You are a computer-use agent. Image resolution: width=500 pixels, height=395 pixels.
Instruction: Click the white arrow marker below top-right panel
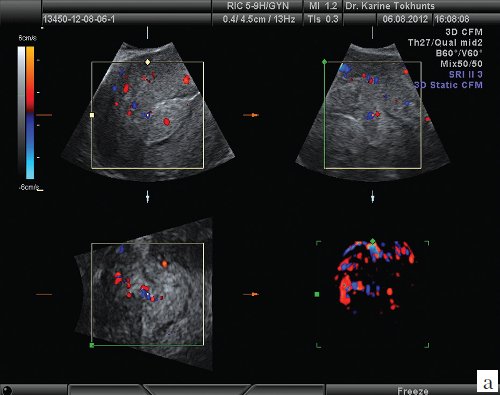pos(373,197)
